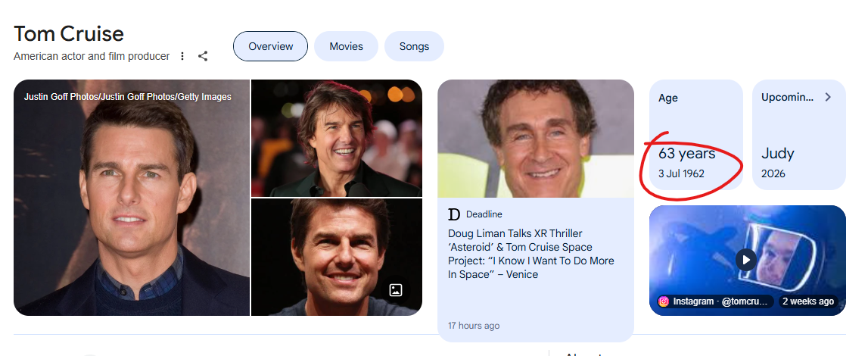
Task: Click the Instagram logo icon
Action: tap(663, 301)
